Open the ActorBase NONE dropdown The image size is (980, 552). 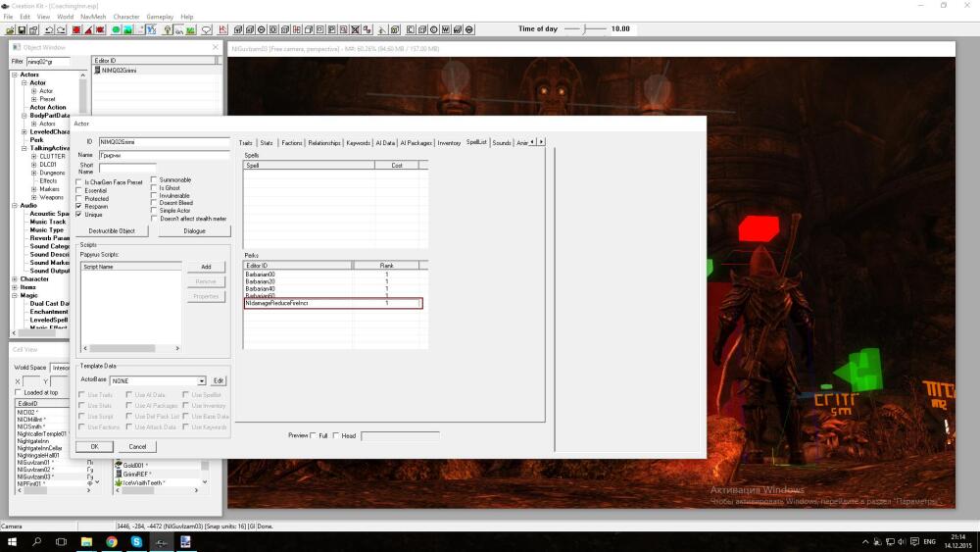coord(201,380)
